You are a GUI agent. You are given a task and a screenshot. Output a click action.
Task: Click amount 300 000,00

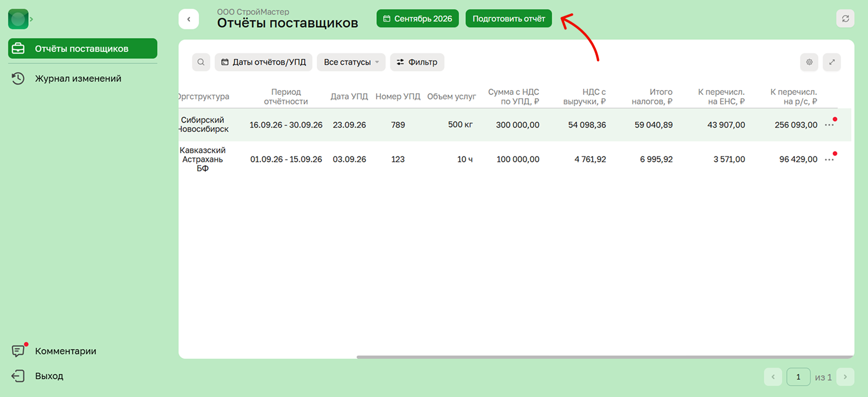(x=518, y=125)
